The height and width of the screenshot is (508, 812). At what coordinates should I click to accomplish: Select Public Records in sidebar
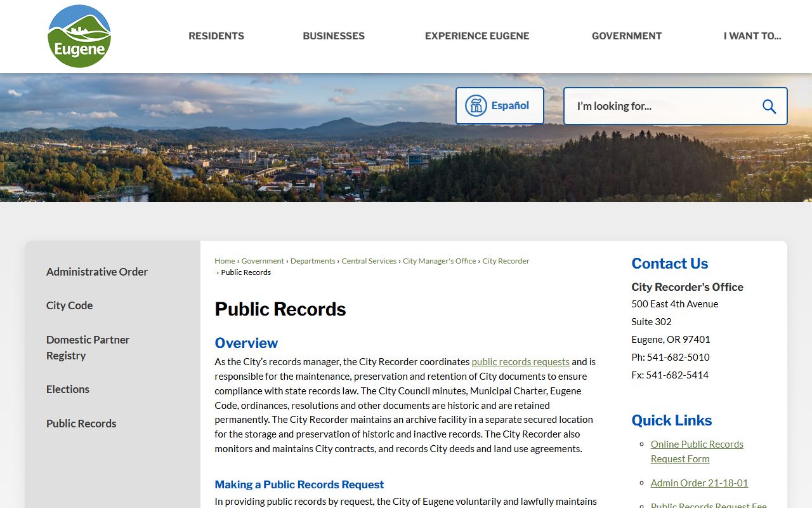[x=81, y=424]
